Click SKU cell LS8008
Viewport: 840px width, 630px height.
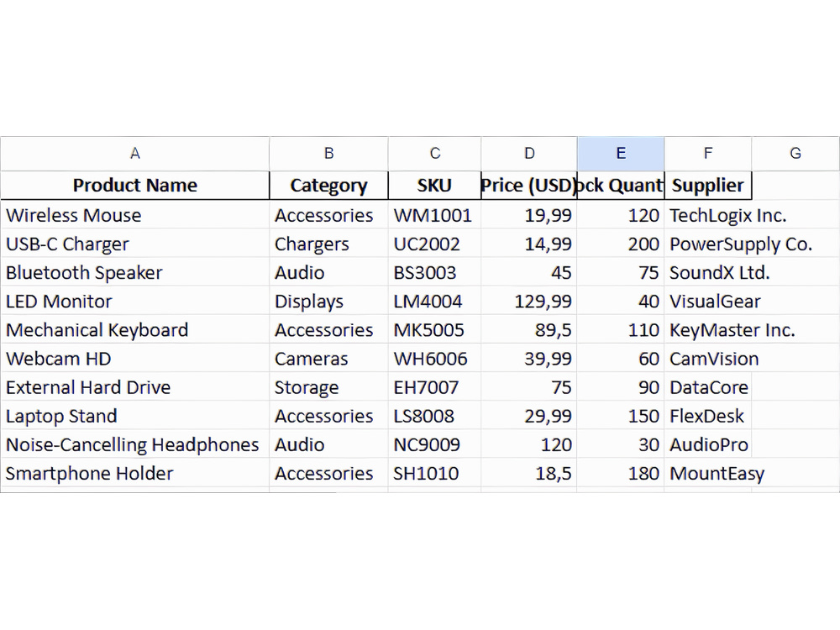tap(434, 417)
